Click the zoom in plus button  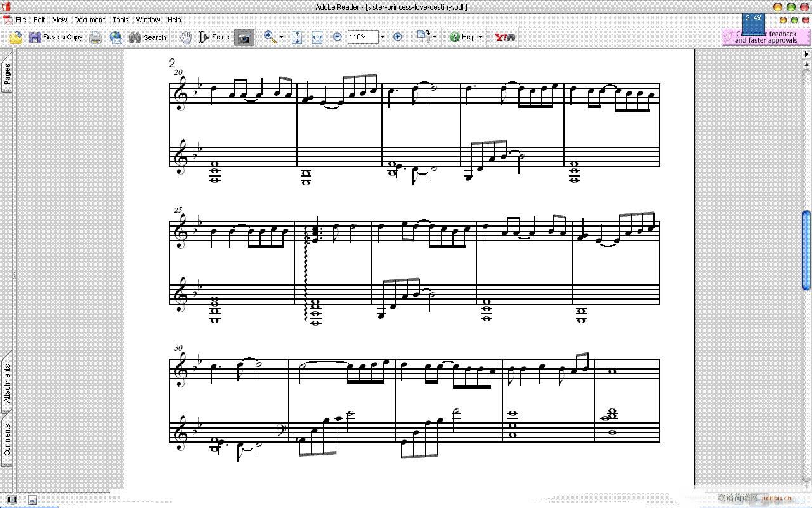click(x=398, y=37)
